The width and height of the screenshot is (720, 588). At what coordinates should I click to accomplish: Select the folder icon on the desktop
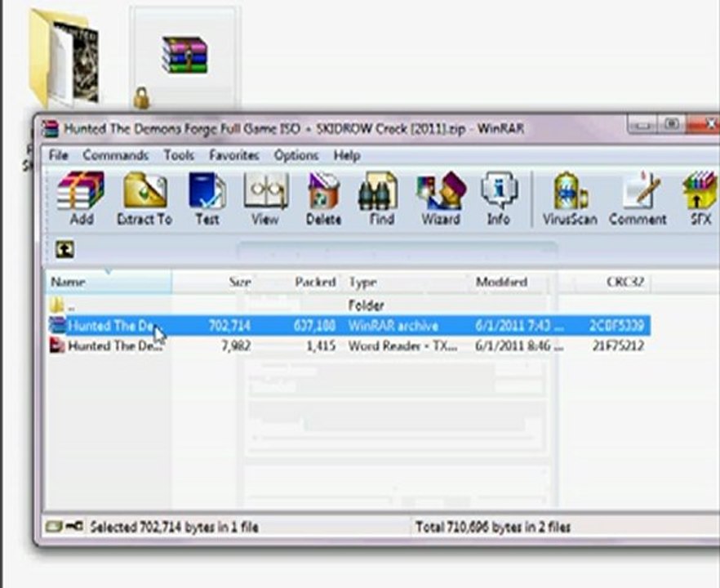pyautogui.click(x=64, y=57)
